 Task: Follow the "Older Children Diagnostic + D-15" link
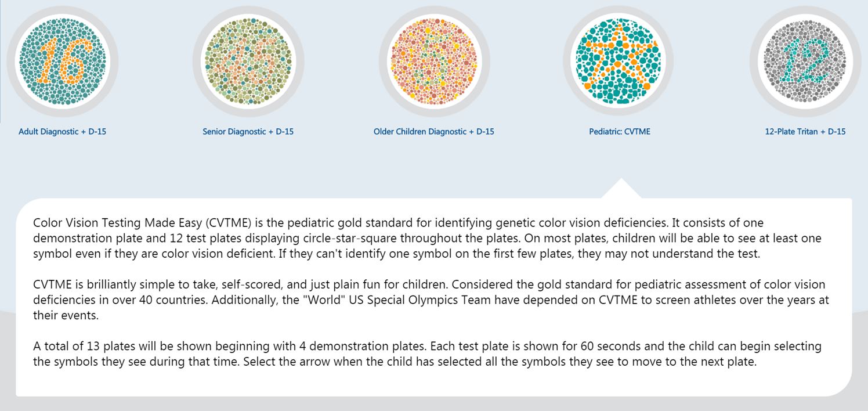[434, 132]
